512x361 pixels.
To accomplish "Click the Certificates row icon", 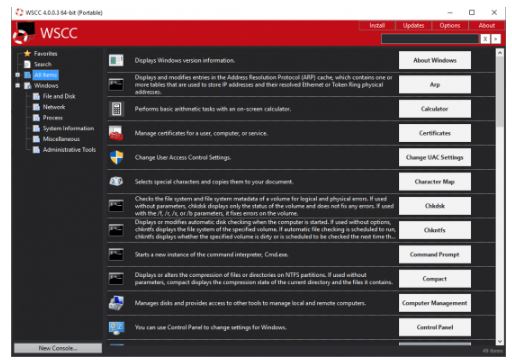I will (116, 133).
